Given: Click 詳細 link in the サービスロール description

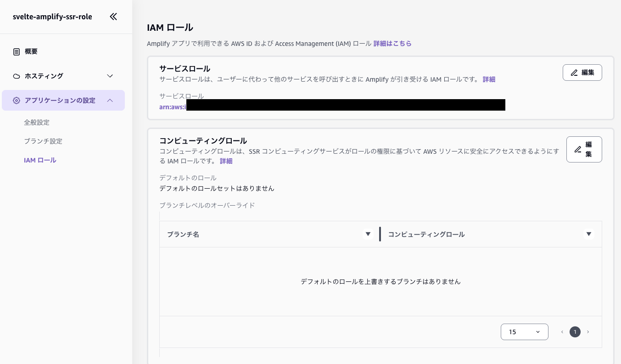Looking at the screenshot, I should click(x=489, y=79).
